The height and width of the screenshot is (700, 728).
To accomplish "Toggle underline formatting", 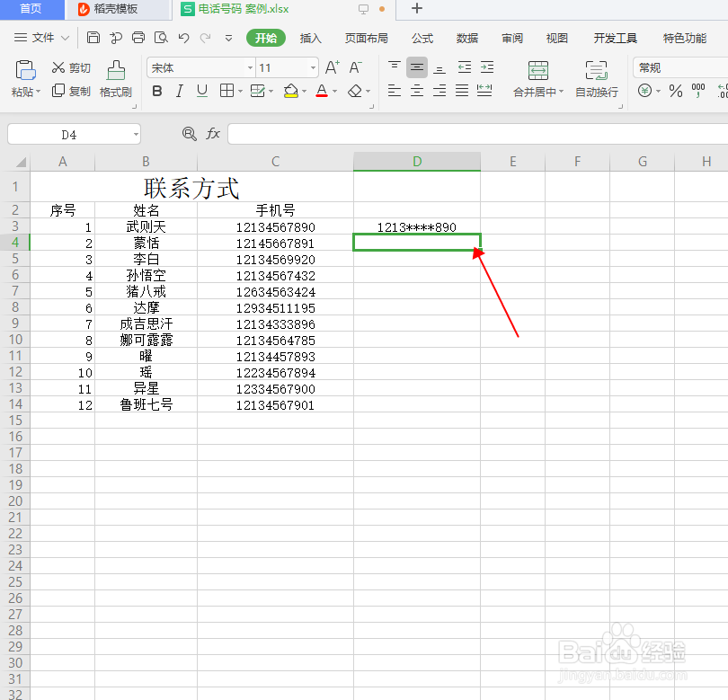I will pyautogui.click(x=202, y=91).
